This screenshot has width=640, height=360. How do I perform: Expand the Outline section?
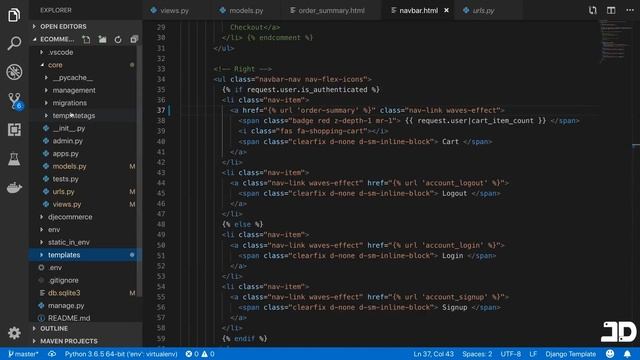(x=54, y=329)
